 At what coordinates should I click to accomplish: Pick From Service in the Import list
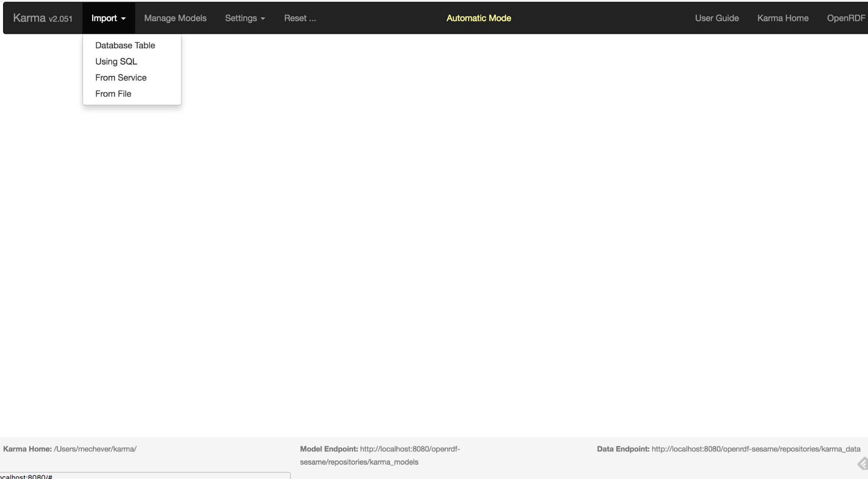(x=121, y=77)
